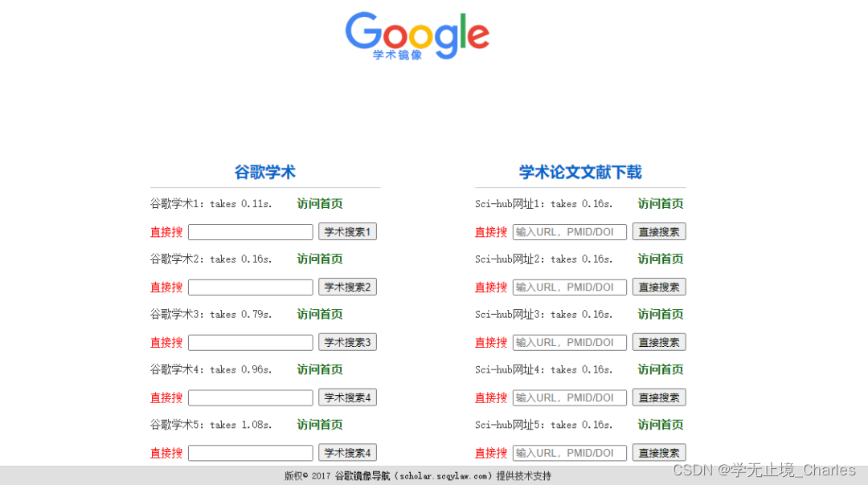Focus the search box beside 学术搜索3
This screenshot has height=485, width=868.
click(x=251, y=343)
